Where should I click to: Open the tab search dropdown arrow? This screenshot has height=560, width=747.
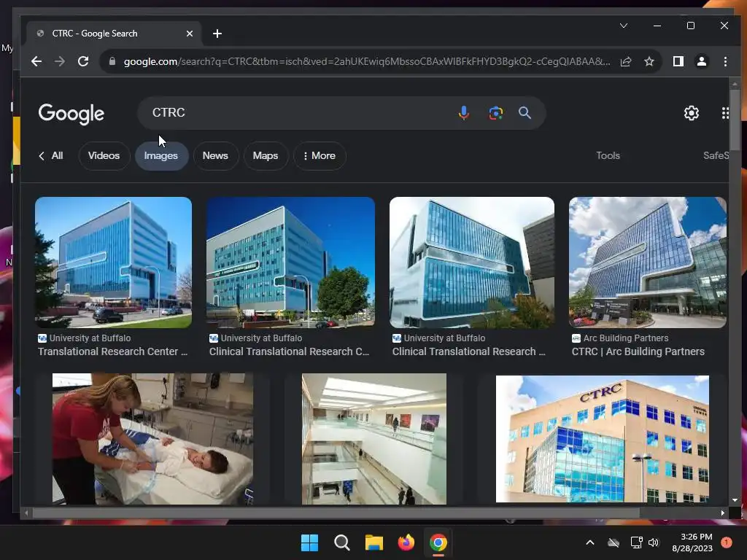pos(623,26)
